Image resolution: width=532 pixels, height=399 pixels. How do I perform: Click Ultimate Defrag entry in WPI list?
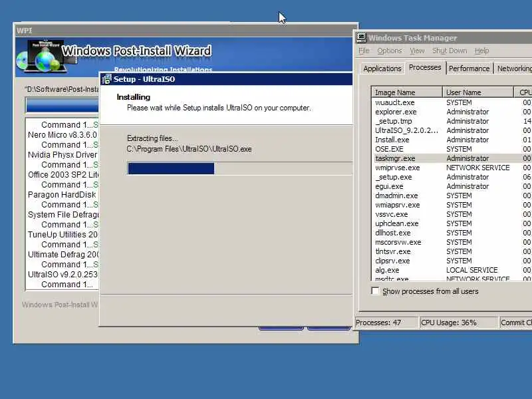point(63,255)
